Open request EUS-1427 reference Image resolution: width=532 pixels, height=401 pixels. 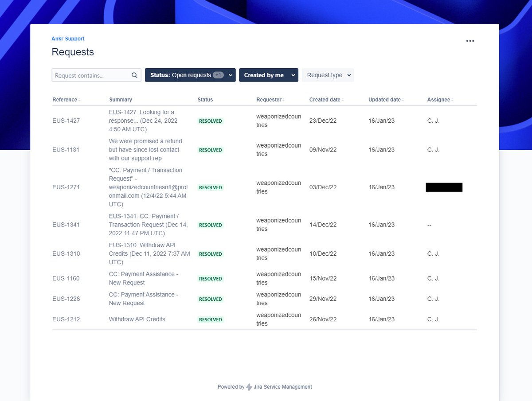click(66, 121)
